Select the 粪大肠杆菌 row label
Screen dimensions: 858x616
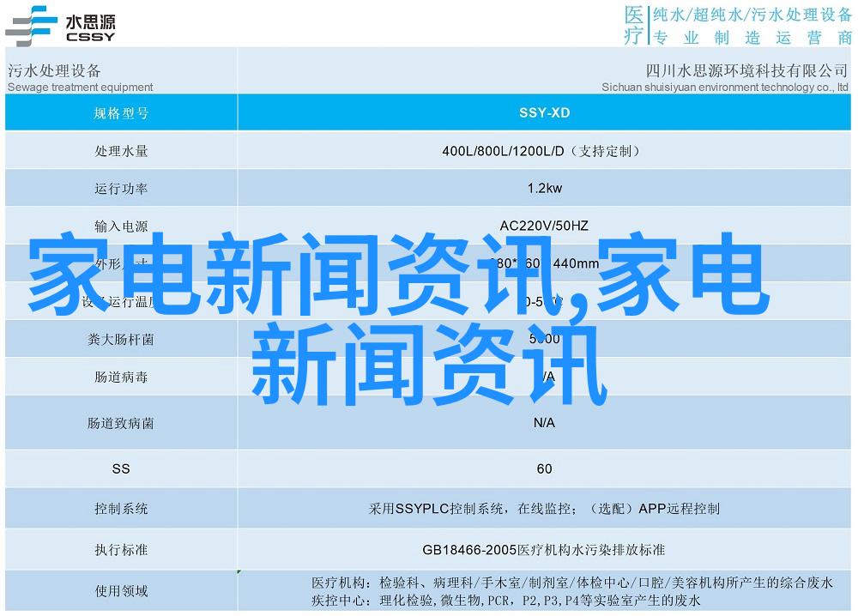pyautogui.click(x=121, y=340)
